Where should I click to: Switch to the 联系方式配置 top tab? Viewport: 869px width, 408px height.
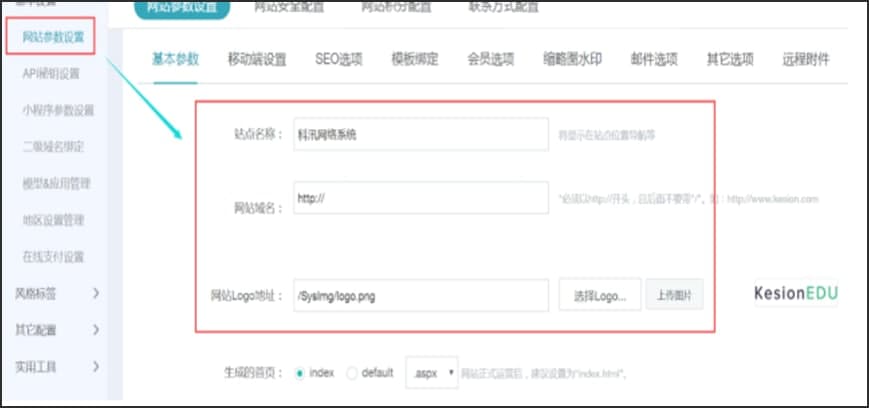tap(503, 8)
